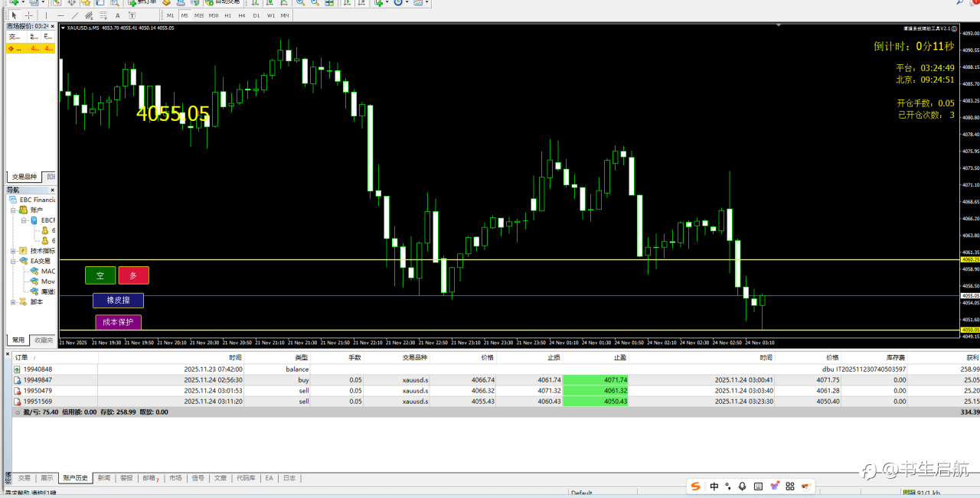Close the 市场报价 market watch panel
This screenshot has width=980, height=498.
coord(53,26)
